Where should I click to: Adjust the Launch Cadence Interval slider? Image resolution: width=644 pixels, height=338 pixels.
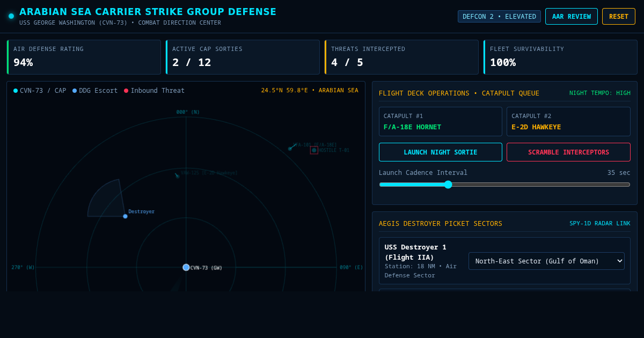[504, 185]
